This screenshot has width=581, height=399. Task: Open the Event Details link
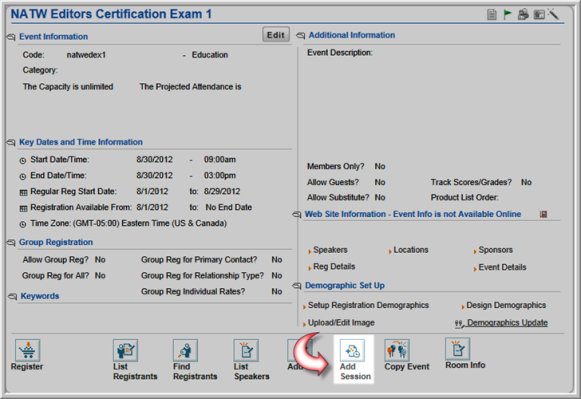click(502, 267)
